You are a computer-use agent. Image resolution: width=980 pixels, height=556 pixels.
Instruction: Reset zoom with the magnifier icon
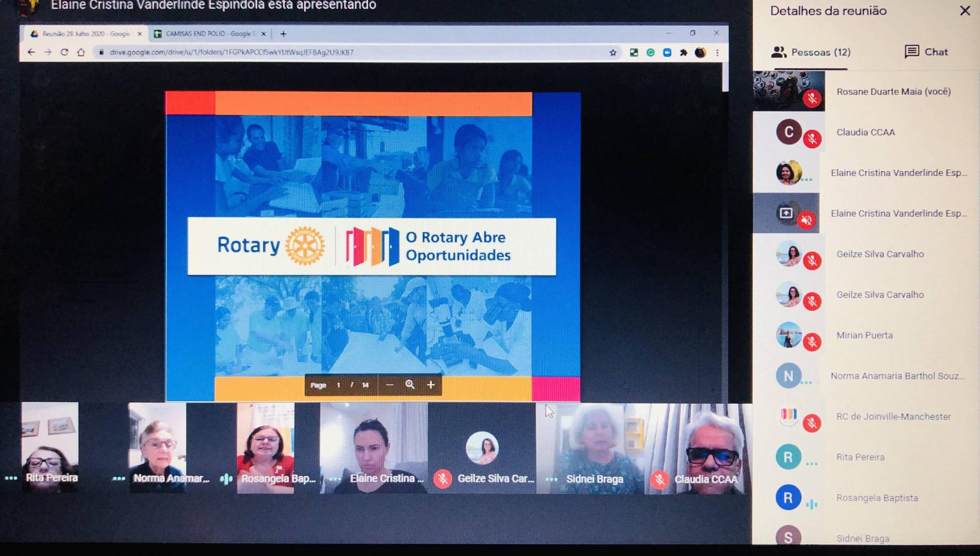coord(410,385)
